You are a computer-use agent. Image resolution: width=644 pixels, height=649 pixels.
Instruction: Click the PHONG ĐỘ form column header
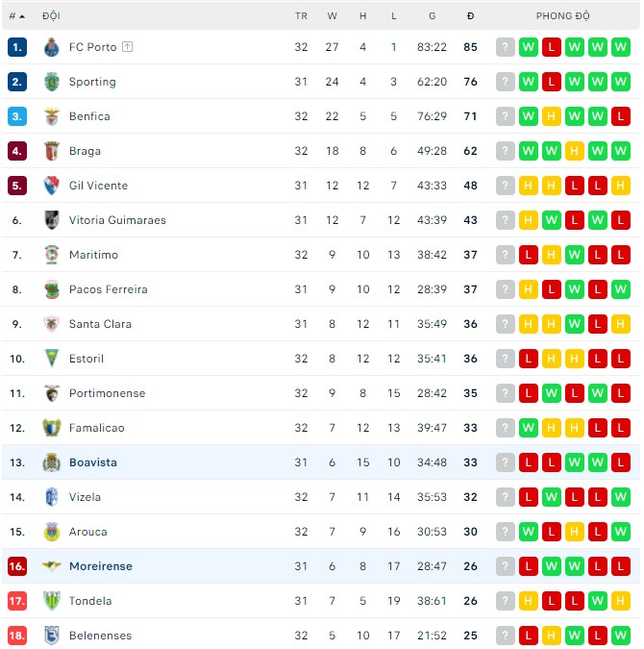coord(563,16)
